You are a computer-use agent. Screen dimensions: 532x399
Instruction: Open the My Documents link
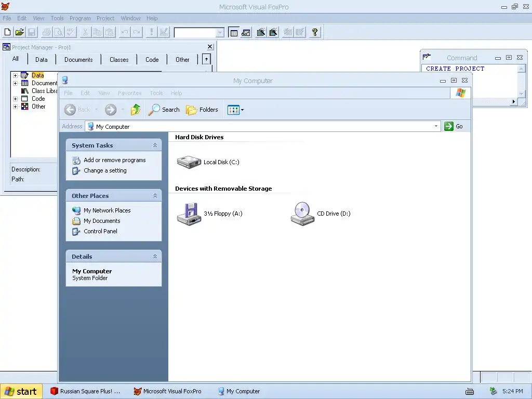click(102, 221)
